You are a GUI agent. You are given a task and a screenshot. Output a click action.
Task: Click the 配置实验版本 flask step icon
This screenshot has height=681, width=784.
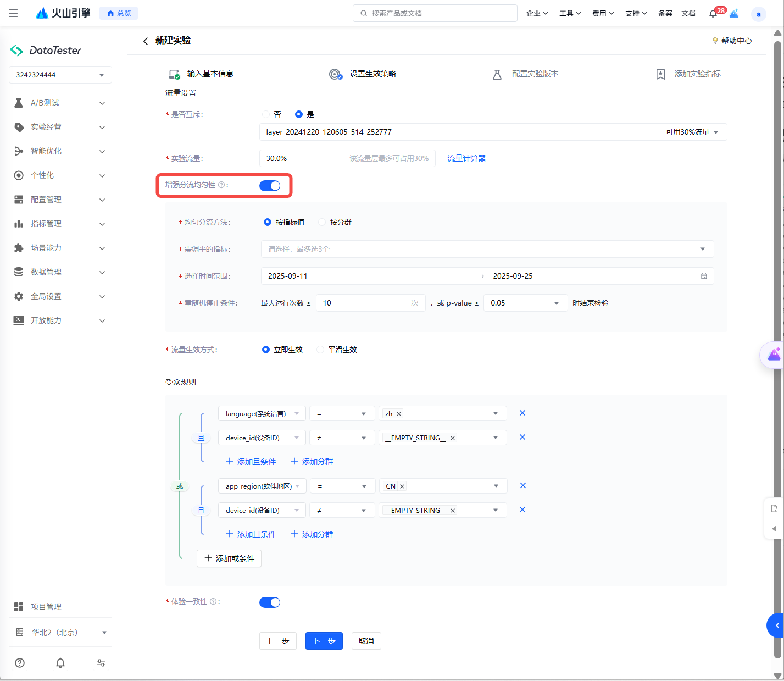[497, 74]
